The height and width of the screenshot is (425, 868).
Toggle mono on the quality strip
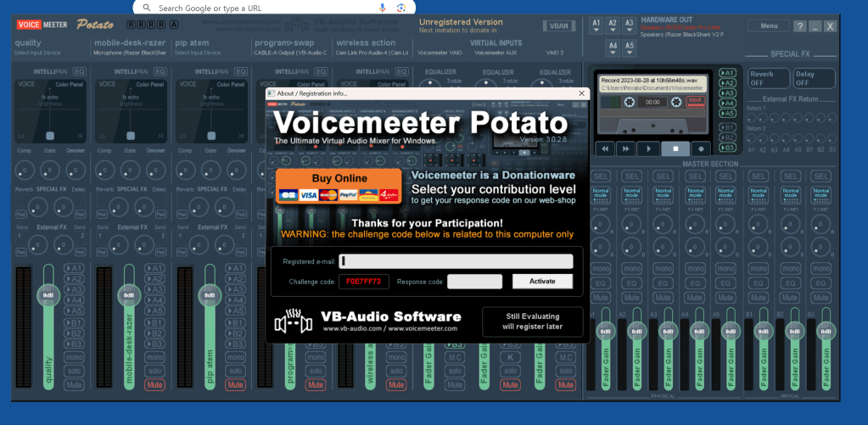(x=74, y=357)
